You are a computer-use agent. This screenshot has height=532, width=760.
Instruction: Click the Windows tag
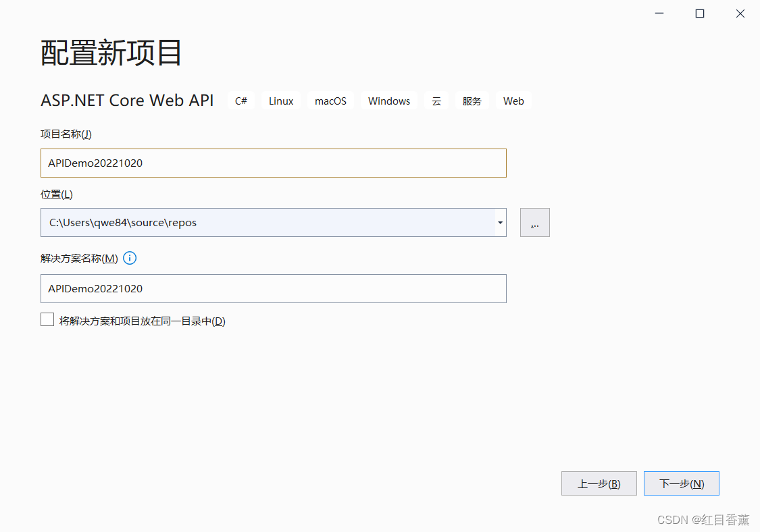click(x=388, y=101)
